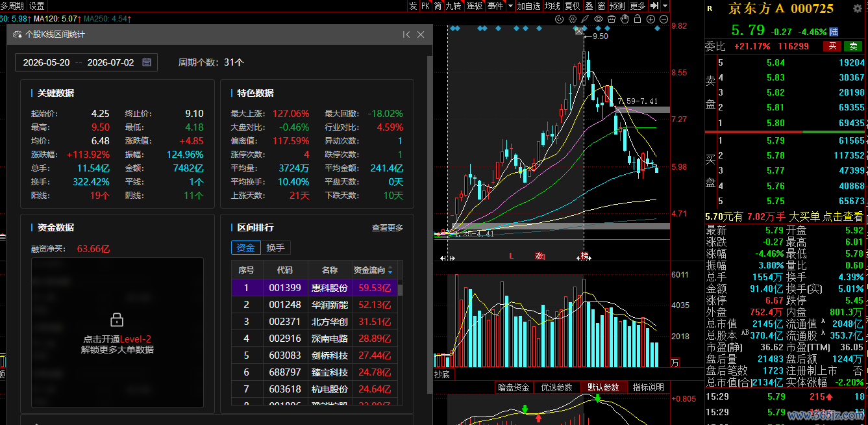
Task: Click the 涨 marker below candlestick chart
Action: click(539, 256)
